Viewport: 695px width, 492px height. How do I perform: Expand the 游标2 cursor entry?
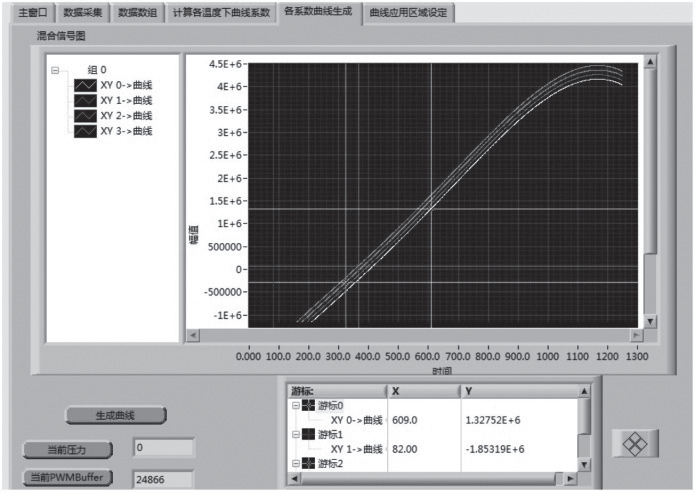tap(295, 464)
